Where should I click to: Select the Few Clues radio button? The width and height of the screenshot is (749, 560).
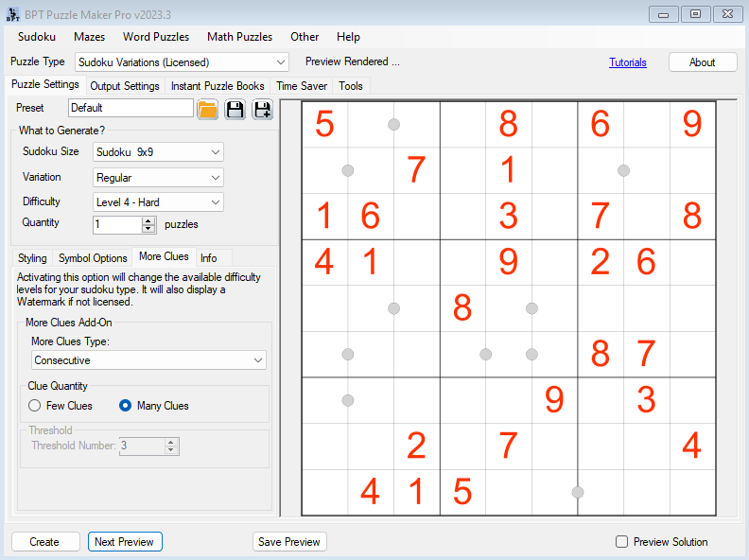pyautogui.click(x=35, y=406)
